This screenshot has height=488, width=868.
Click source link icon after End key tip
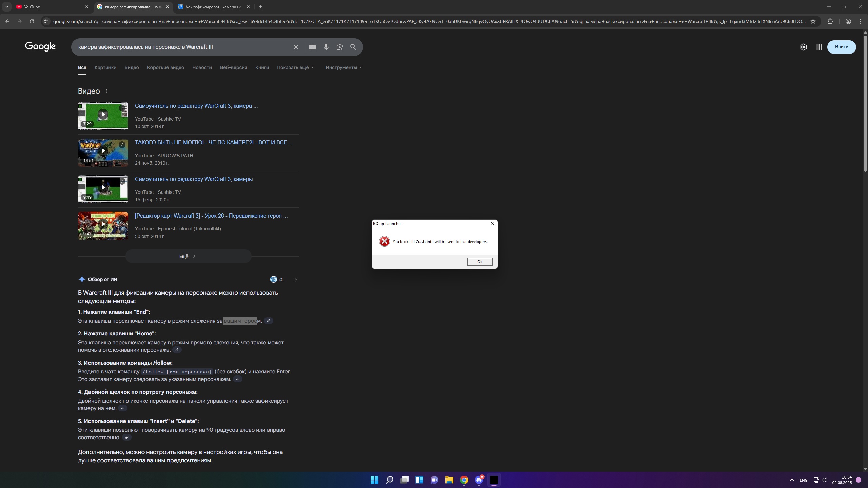pos(269,321)
